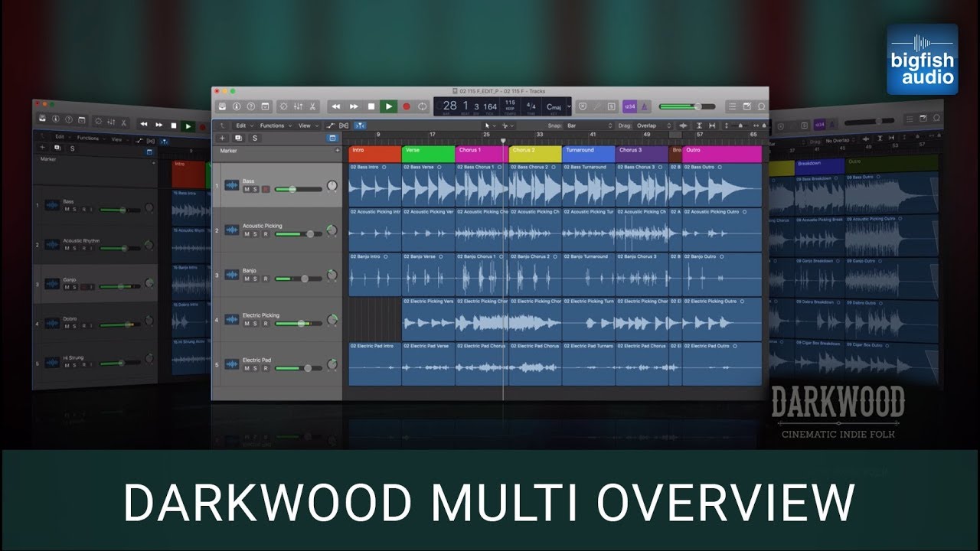Open Quick Help in main window toolbar
The image size is (980, 551).
pyautogui.click(x=251, y=106)
